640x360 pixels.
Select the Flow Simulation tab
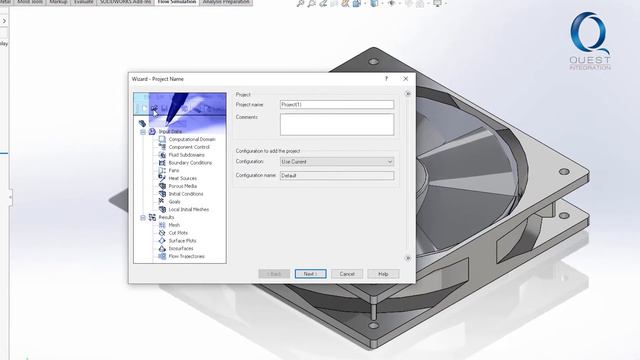pyautogui.click(x=177, y=2)
